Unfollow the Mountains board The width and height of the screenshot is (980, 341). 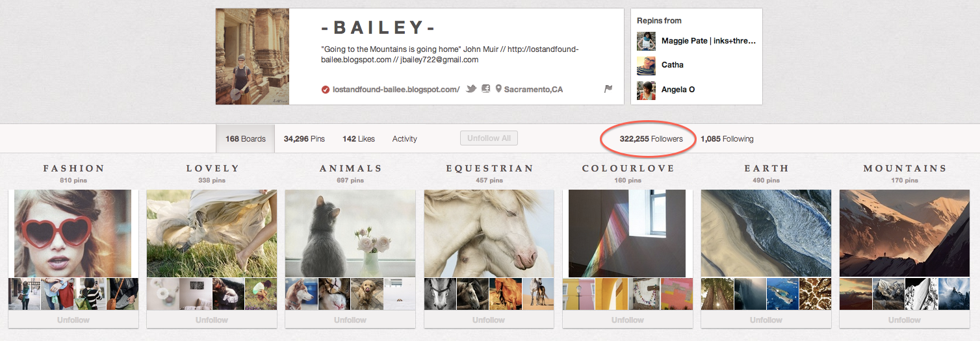click(x=904, y=320)
